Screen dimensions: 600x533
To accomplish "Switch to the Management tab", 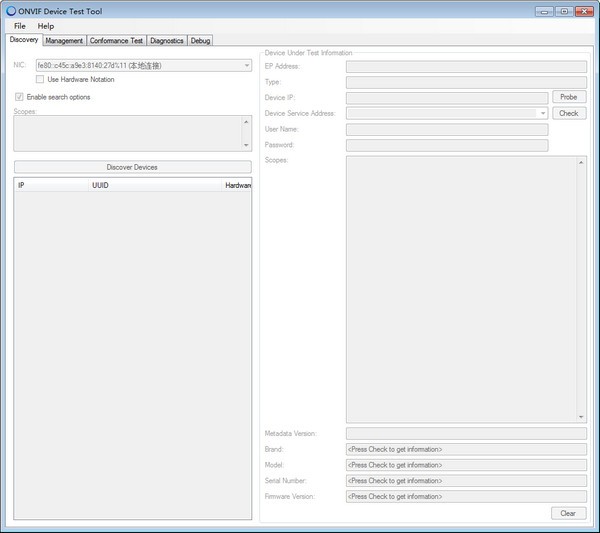I will [64, 41].
